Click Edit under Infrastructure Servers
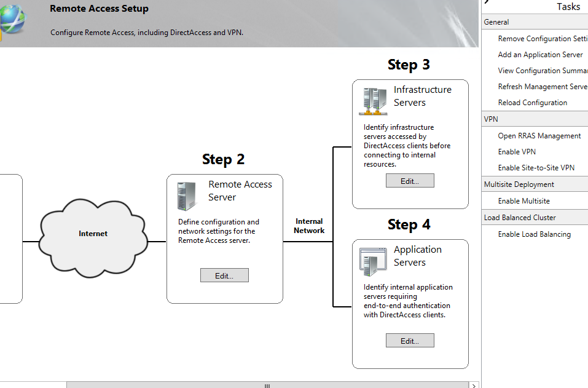The height and width of the screenshot is (388, 588). coord(410,180)
